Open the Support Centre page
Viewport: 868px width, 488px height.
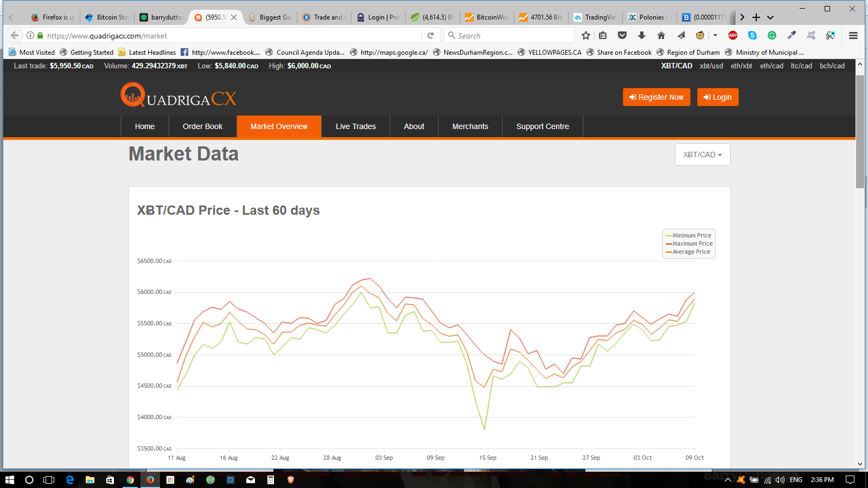pyautogui.click(x=542, y=126)
